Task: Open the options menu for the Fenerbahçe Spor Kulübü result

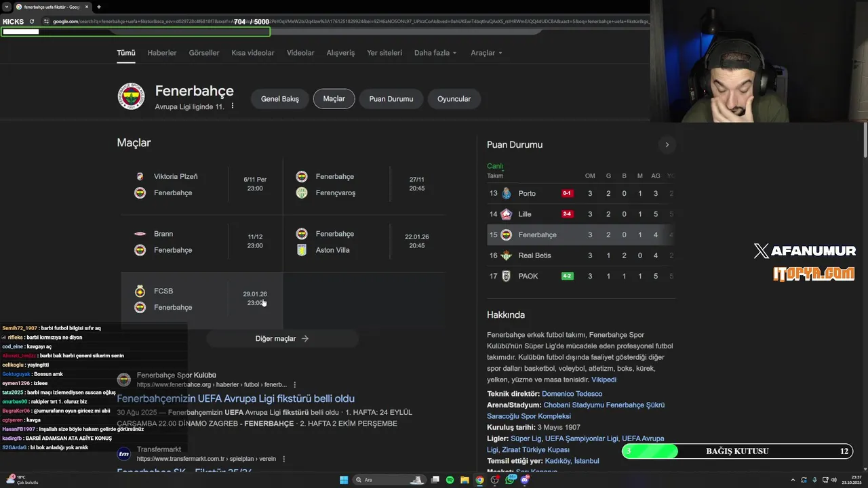Action: coord(294,384)
